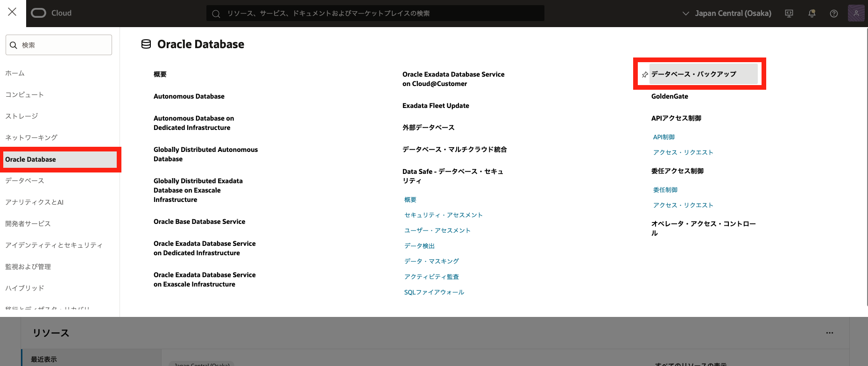Expand the Japan Central (Osaka) region dropdown
Viewport: 868px width, 366px height.
[727, 14]
